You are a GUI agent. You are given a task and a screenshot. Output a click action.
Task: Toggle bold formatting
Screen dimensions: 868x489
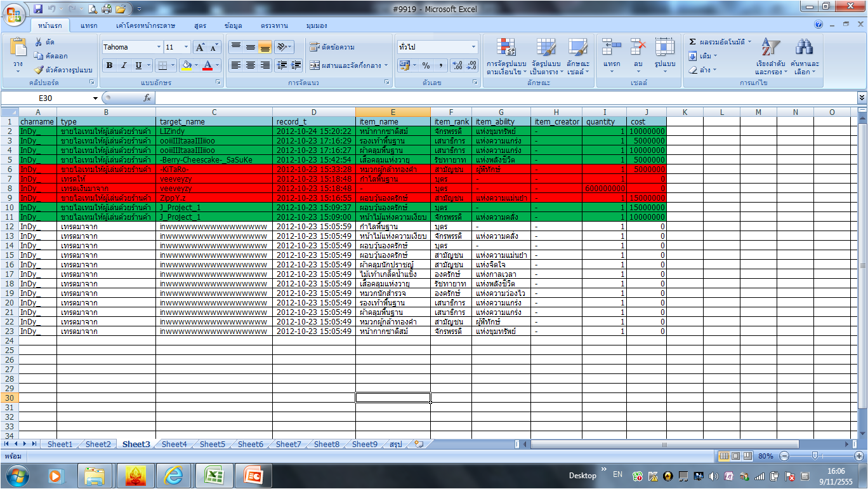click(109, 65)
